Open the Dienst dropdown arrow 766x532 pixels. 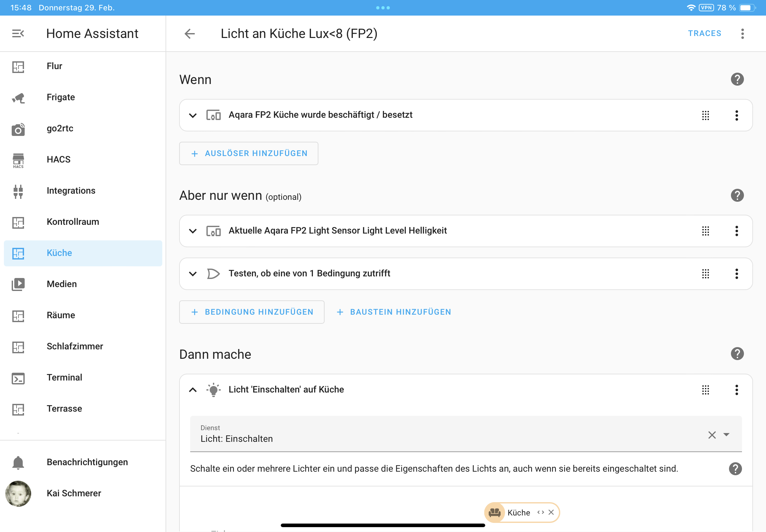[726, 435]
